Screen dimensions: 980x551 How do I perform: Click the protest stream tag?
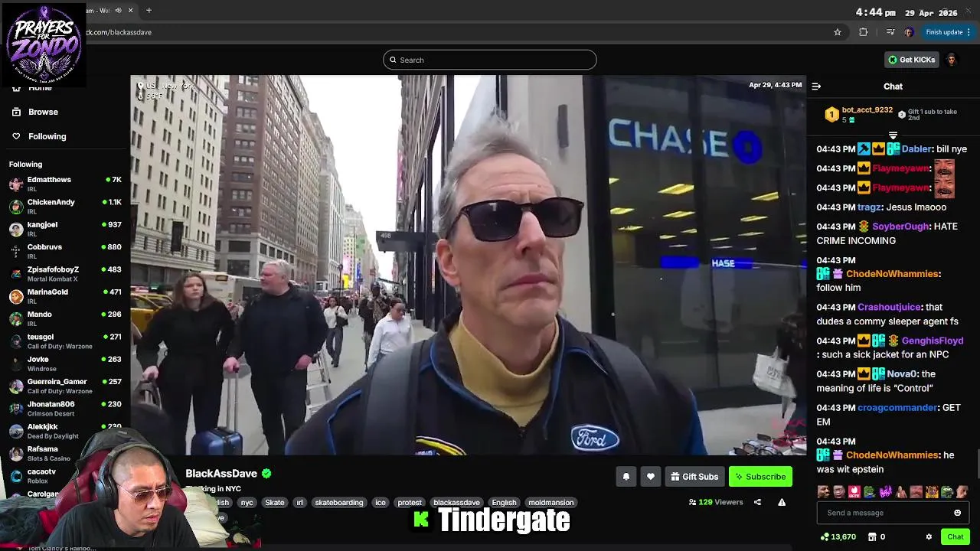(x=410, y=503)
